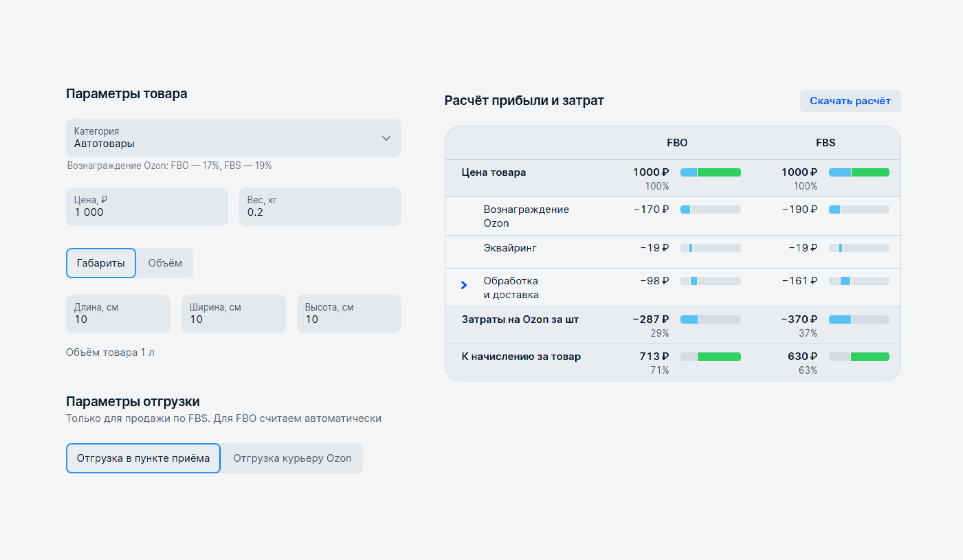Click the Длина, см input field
The image size is (963, 560).
pos(118,313)
